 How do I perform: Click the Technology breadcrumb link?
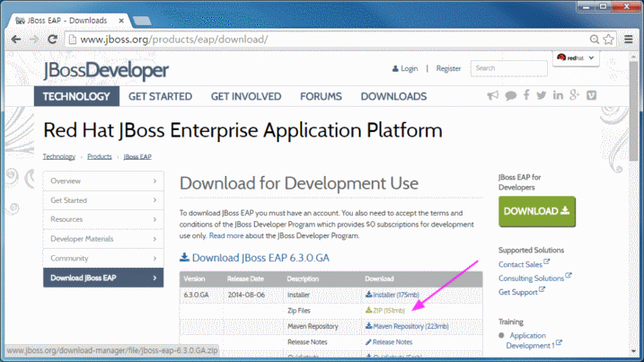58,157
